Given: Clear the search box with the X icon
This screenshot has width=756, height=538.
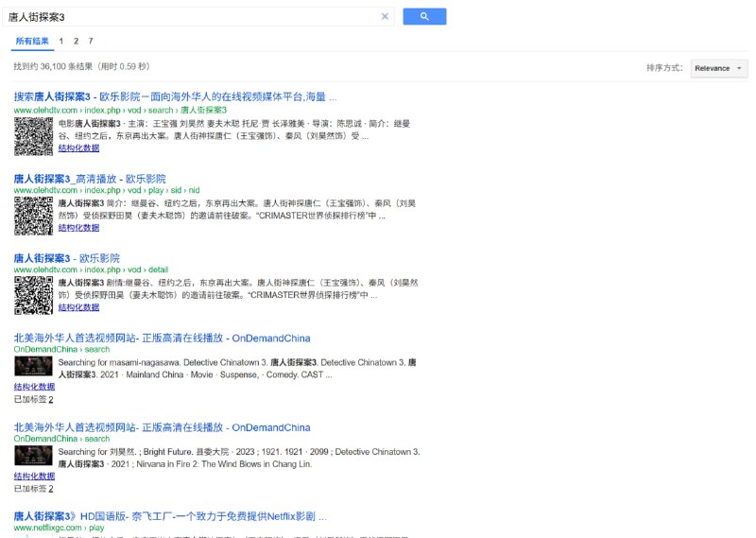Looking at the screenshot, I should [385, 16].
